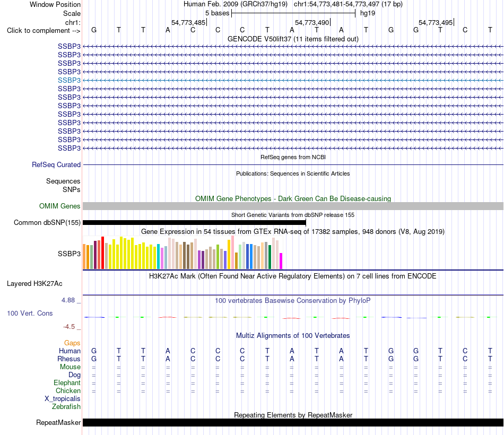Open 'Short Genetic Variants from dbSNP release 155' title
Image resolution: width=504 pixels, height=435 pixels.
pyautogui.click(x=293, y=215)
